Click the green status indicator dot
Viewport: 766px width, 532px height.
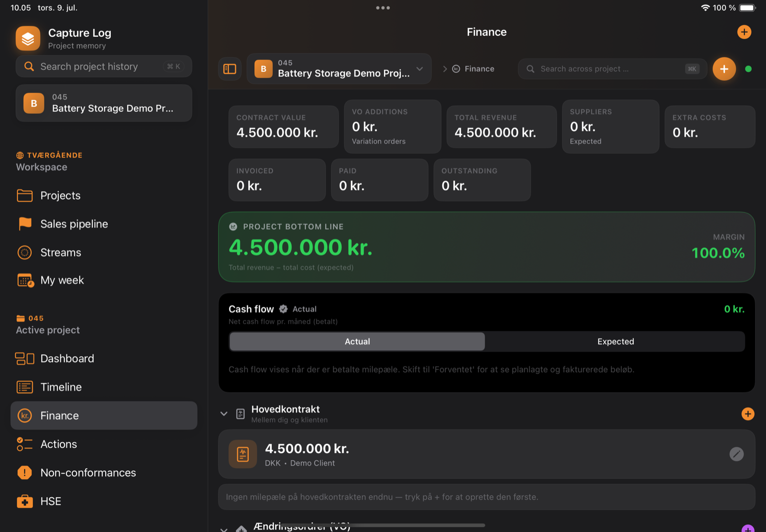click(748, 69)
